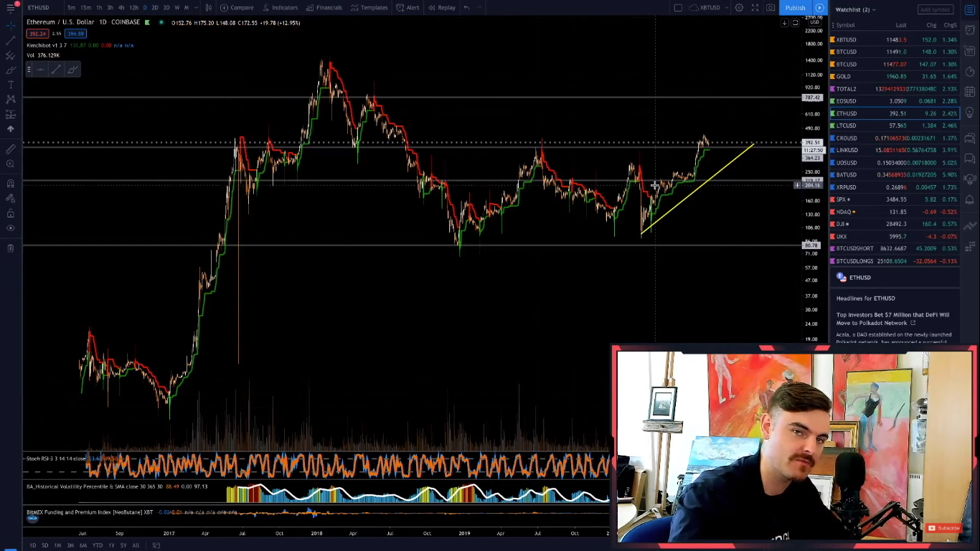
Task: Start bar Replay
Action: click(442, 8)
